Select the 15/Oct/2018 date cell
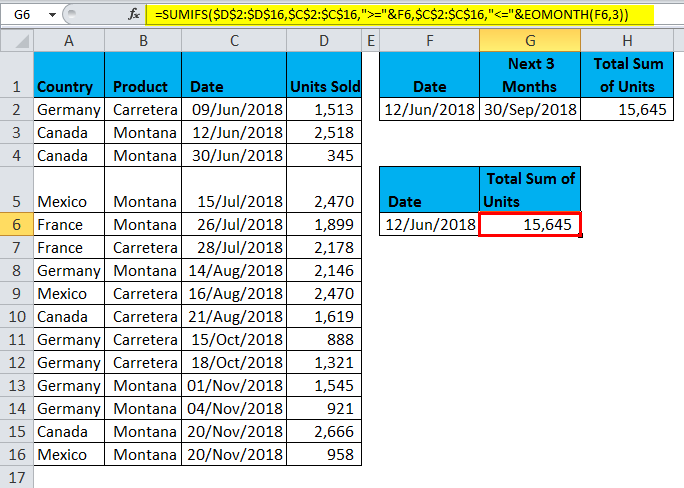Viewport: 684px width, 488px height. click(234, 339)
